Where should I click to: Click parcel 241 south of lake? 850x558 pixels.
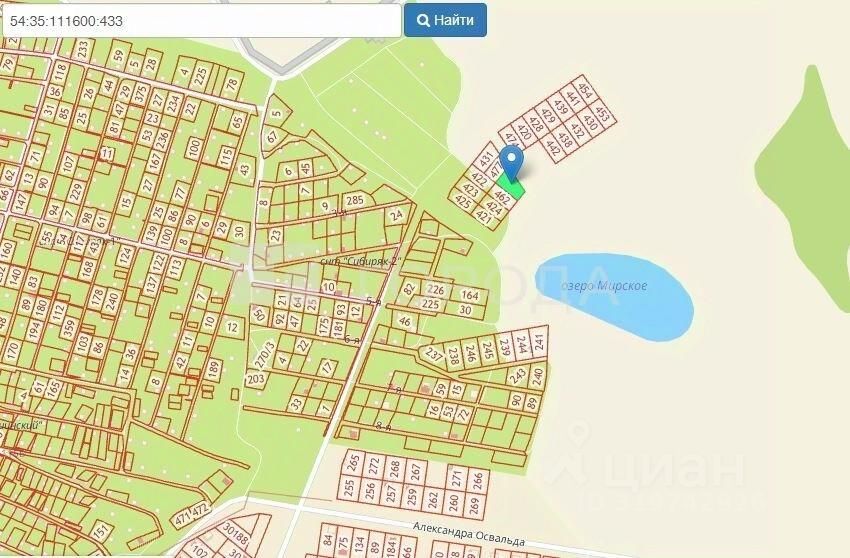click(539, 341)
